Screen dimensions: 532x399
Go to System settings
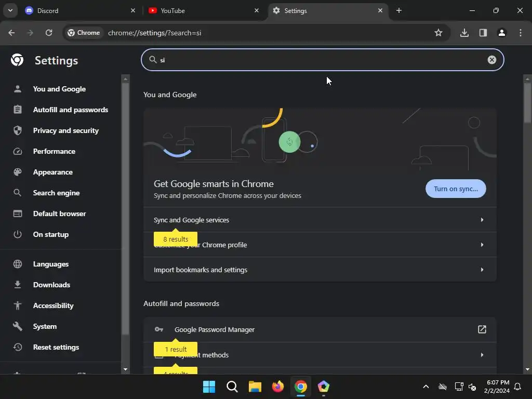[x=45, y=326]
